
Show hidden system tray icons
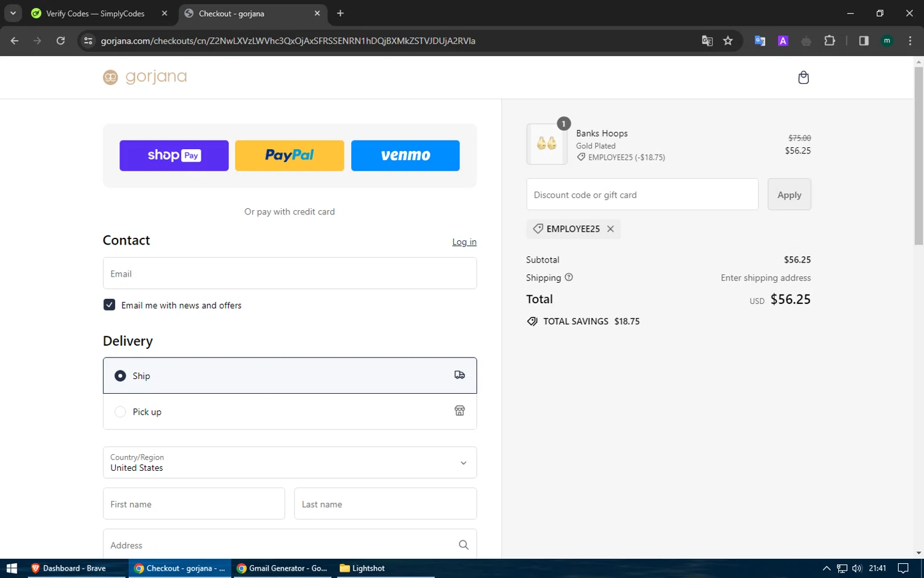[x=827, y=568]
